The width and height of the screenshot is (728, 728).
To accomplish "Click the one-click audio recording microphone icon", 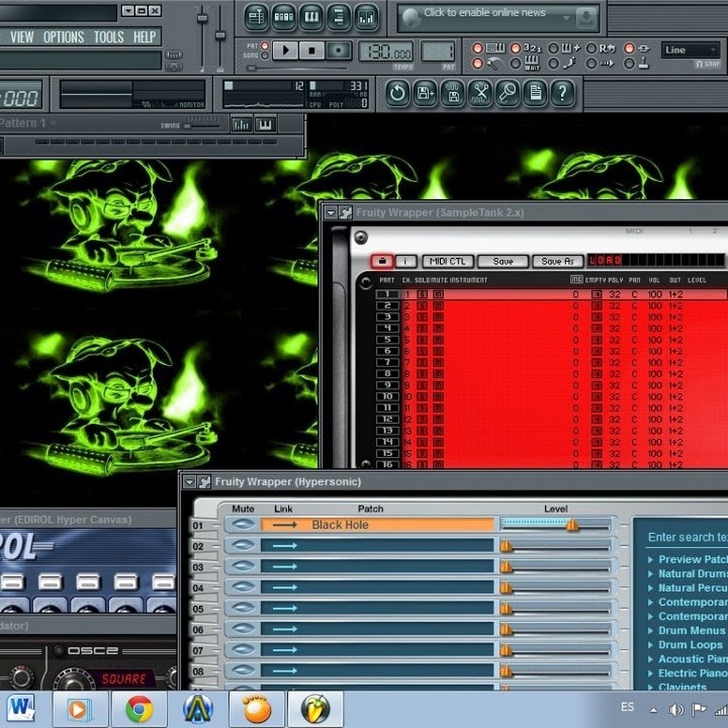I will [507, 93].
